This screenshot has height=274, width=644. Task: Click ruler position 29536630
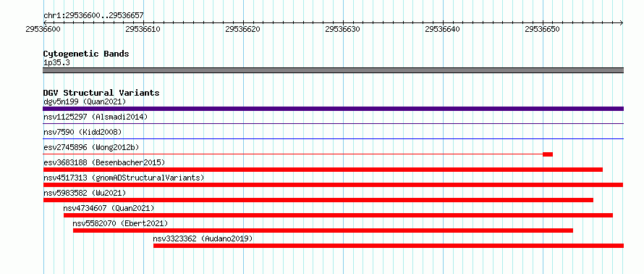(342, 29)
